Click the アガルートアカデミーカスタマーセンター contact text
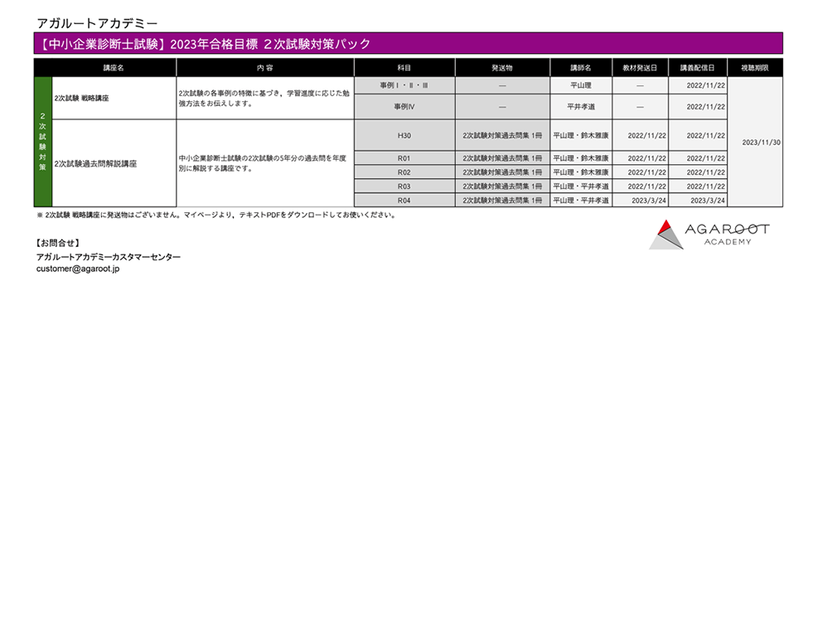 click(x=108, y=257)
